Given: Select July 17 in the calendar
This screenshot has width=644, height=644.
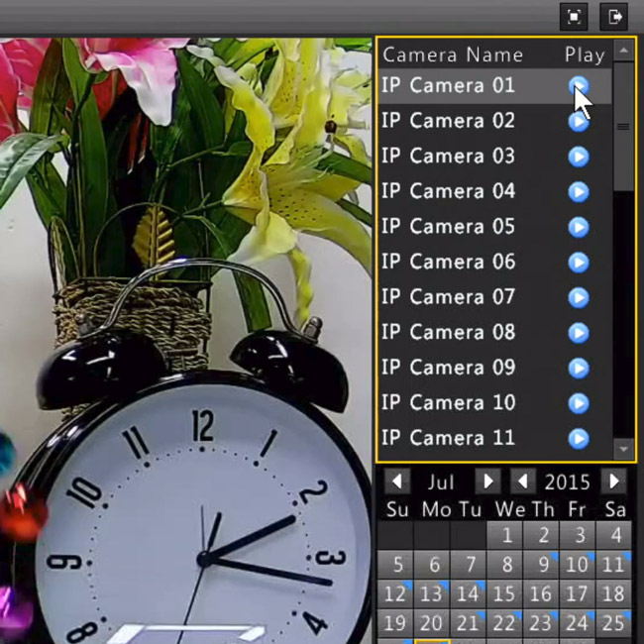Looking at the screenshot, I should click(x=577, y=593).
